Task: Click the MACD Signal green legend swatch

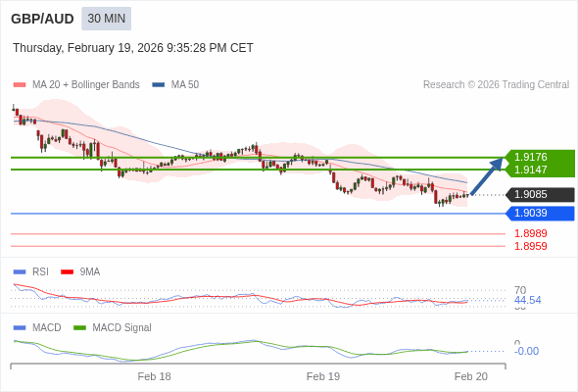Action: [x=79, y=328]
